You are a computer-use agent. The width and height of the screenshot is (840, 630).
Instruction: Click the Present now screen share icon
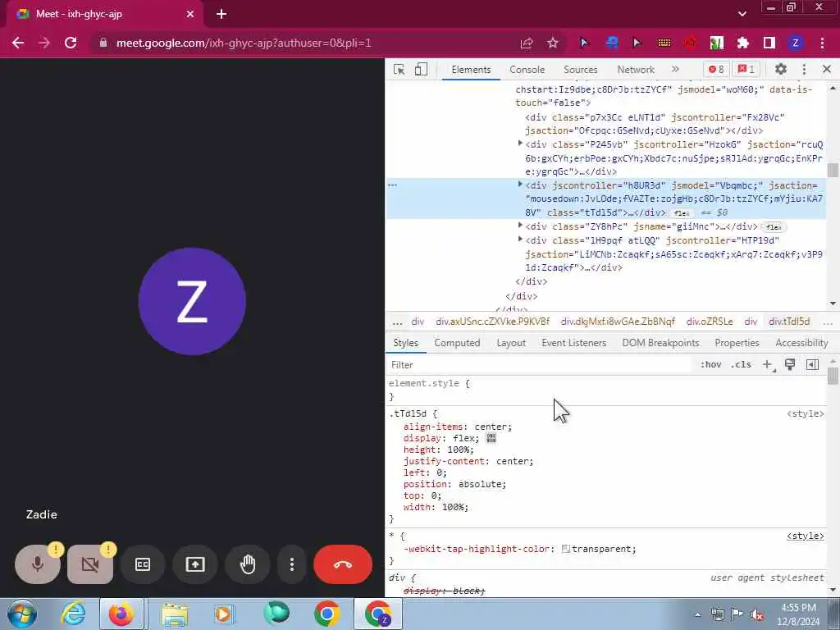point(195,564)
